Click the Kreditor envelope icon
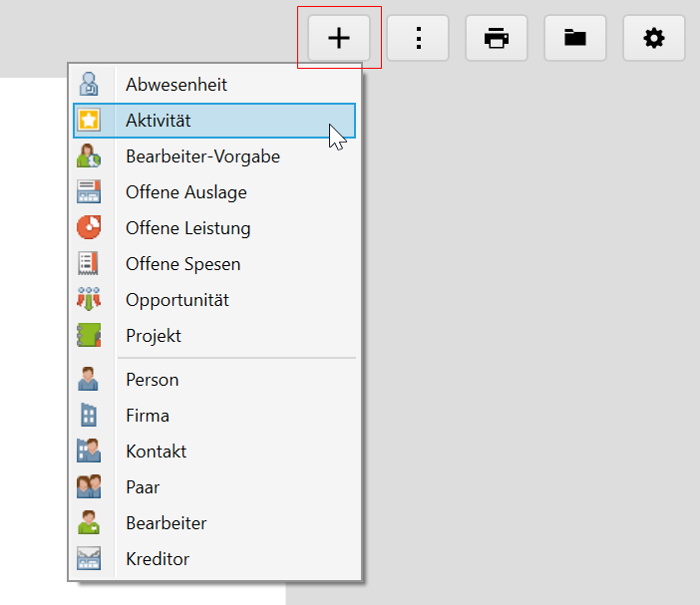Image resolution: width=700 pixels, height=605 pixels. pyautogui.click(x=89, y=559)
